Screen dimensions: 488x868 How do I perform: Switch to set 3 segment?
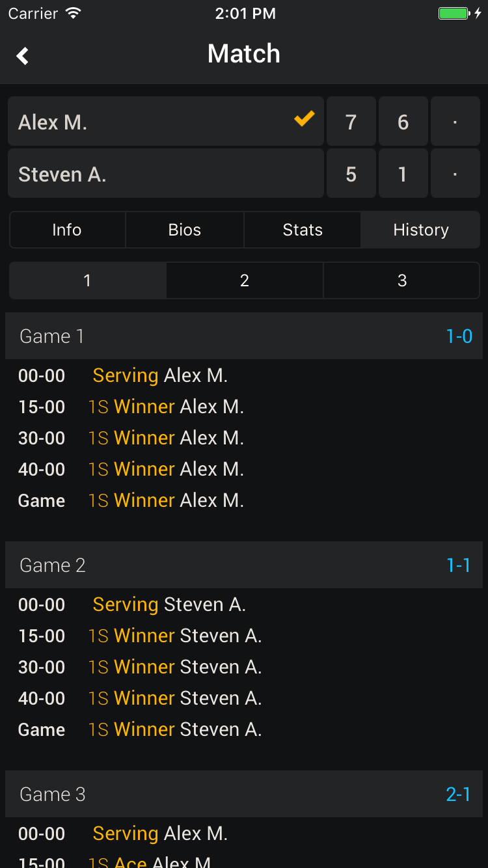tap(402, 280)
